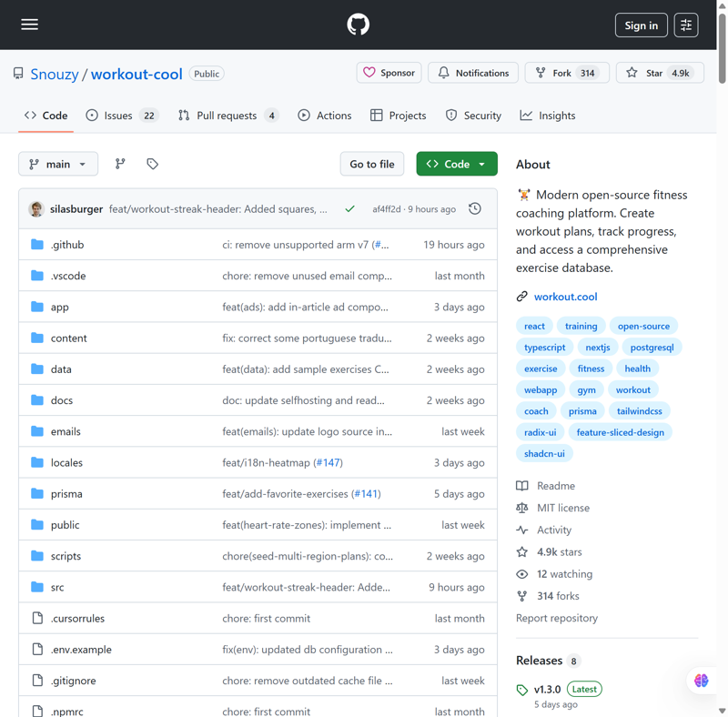Click the .gitignore file icon
The image size is (728, 717).
[x=37, y=681]
